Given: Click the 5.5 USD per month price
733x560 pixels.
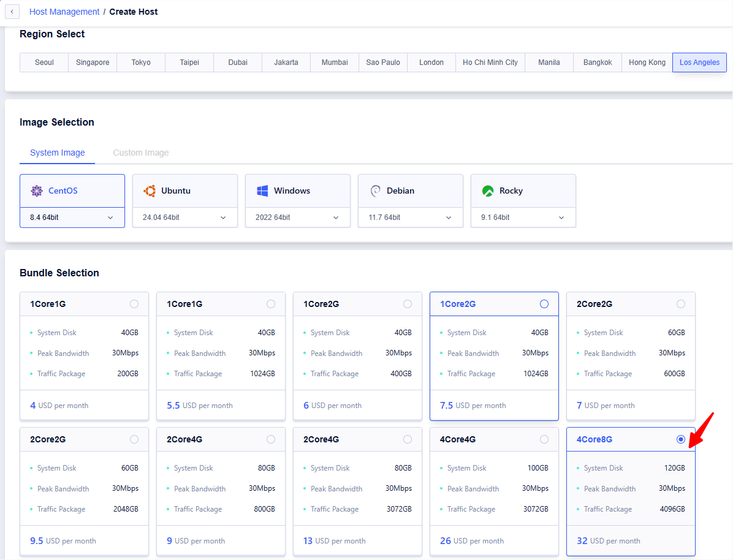Looking at the screenshot, I should coord(200,405).
